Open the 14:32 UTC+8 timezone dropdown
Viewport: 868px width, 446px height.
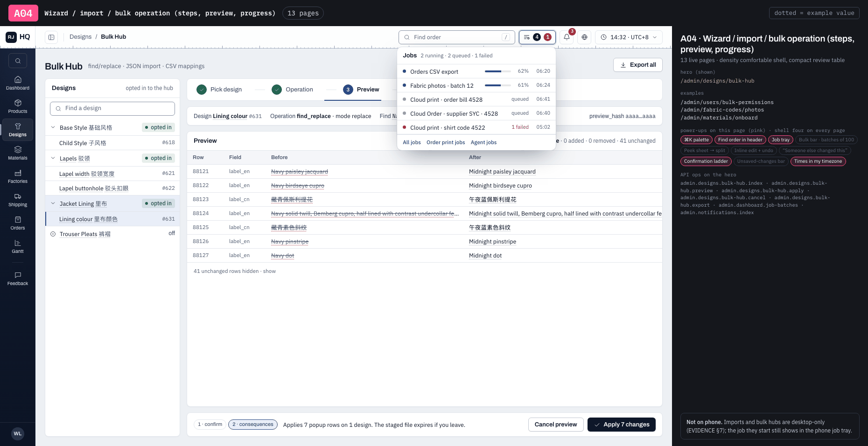(629, 37)
